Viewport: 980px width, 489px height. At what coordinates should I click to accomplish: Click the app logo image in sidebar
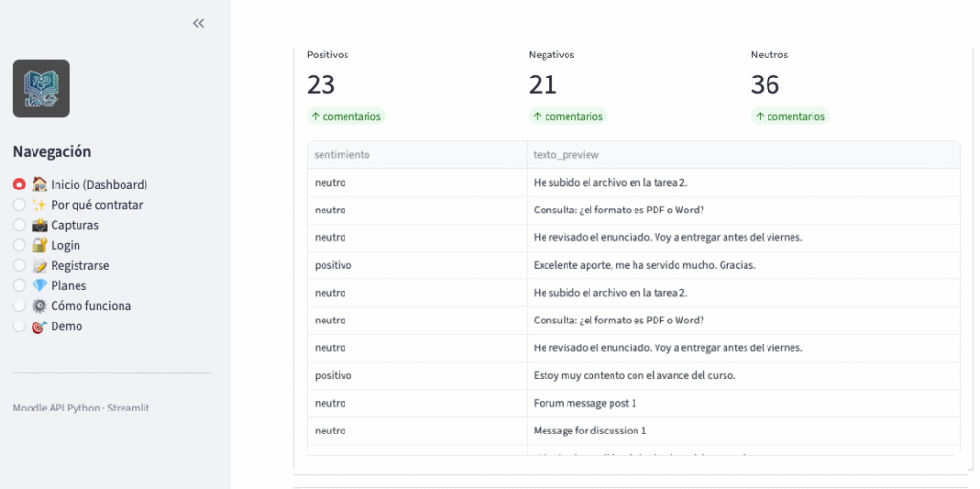click(x=41, y=89)
